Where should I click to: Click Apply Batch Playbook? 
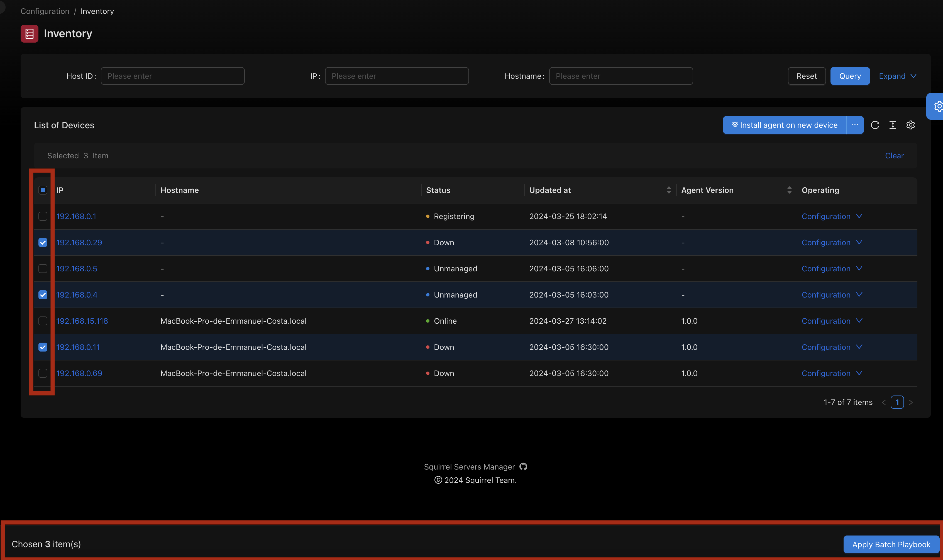pos(891,544)
